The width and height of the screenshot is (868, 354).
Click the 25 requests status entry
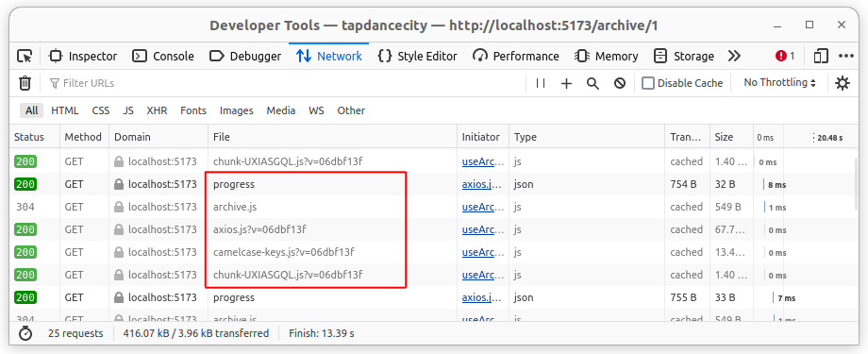(75, 333)
